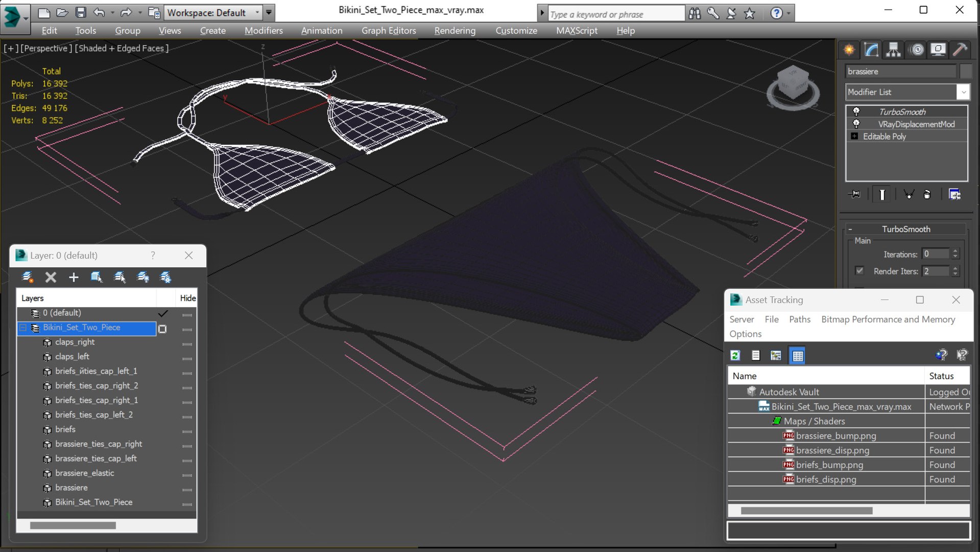The width and height of the screenshot is (980, 552).
Task: Collapse the TurboSmooth rollout
Action: pyautogui.click(x=850, y=229)
